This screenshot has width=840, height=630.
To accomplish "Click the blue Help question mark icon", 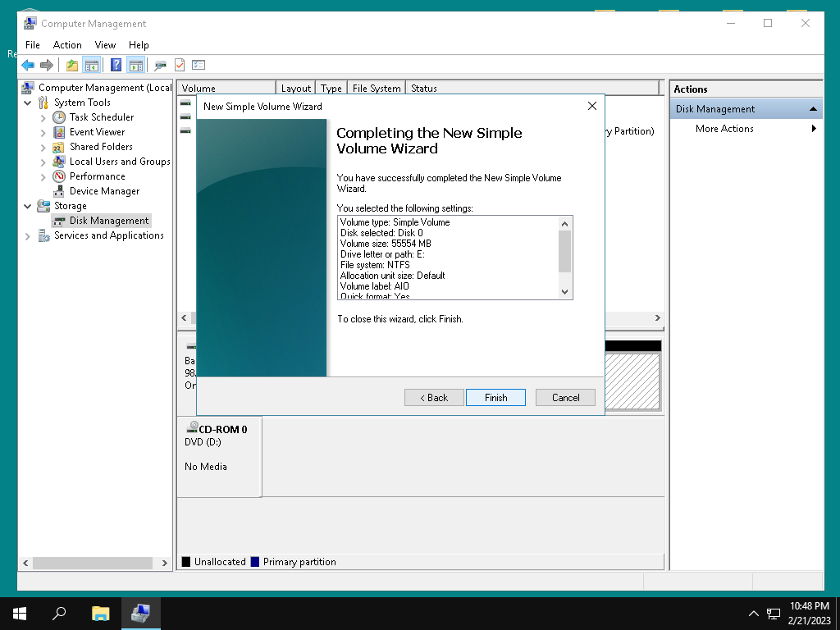I will click(x=116, y=65).
